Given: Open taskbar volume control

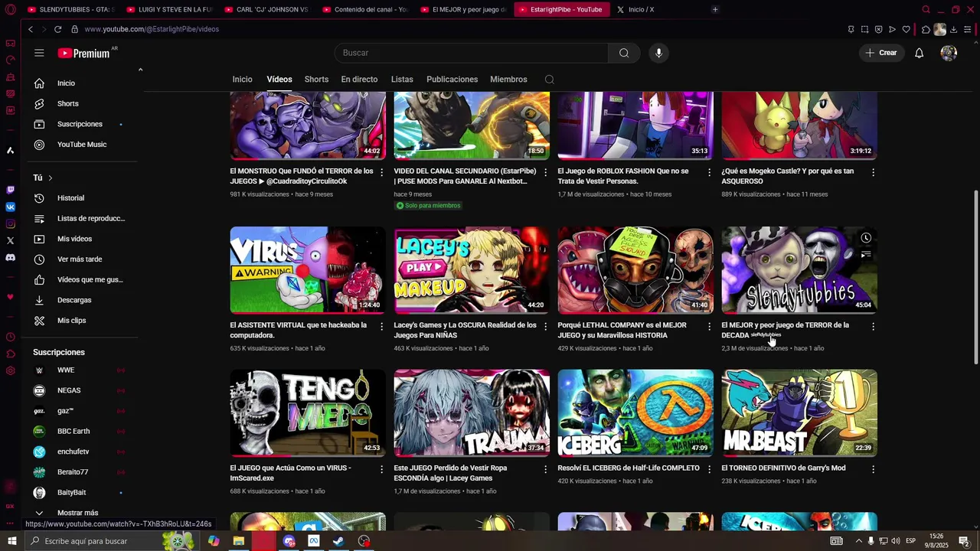Looking at the screenshot, I should (x=895, y=541).
